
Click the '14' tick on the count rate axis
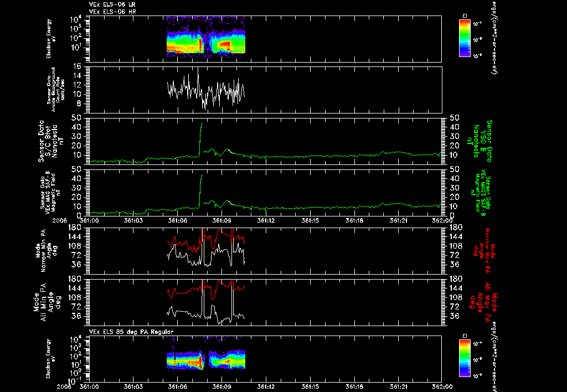[x=76, y=76]
